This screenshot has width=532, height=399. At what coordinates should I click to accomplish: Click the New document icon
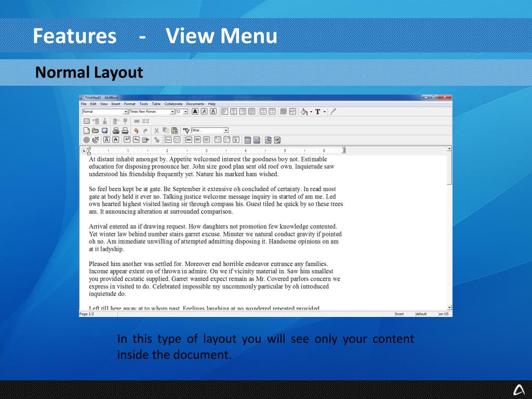87,130
